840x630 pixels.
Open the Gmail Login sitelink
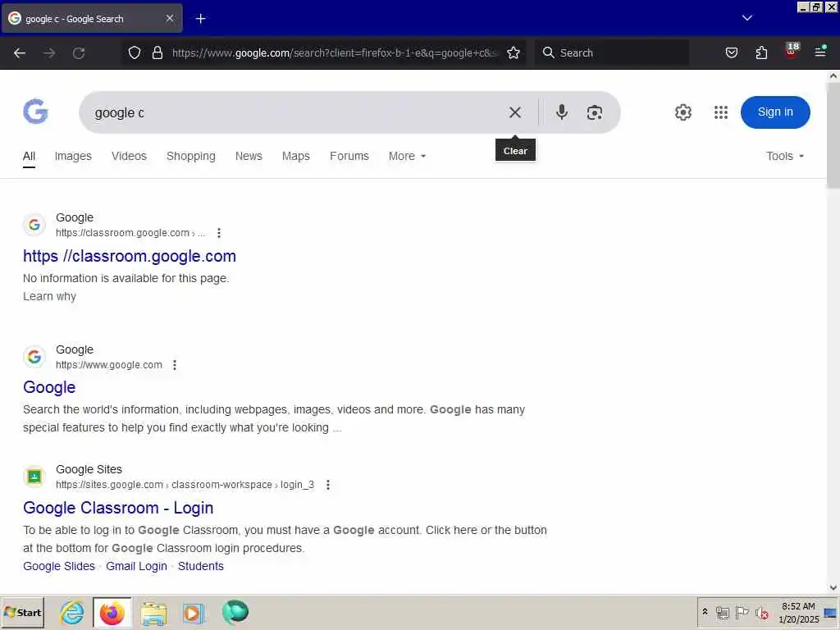click(136, 566)
